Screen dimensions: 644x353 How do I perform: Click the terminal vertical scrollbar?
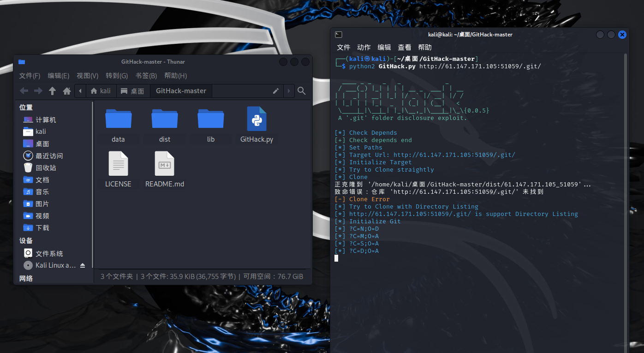pyautogui.click(x=626, y=203)
